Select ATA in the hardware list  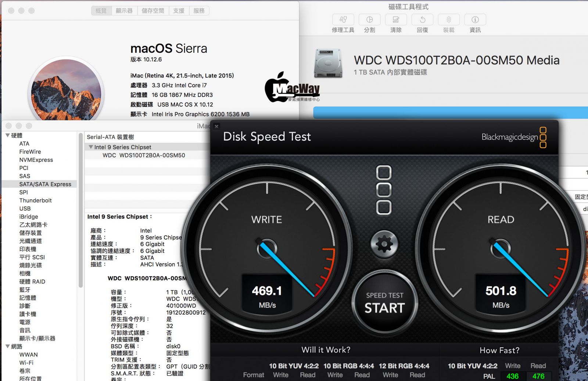[x=24, y=144]
